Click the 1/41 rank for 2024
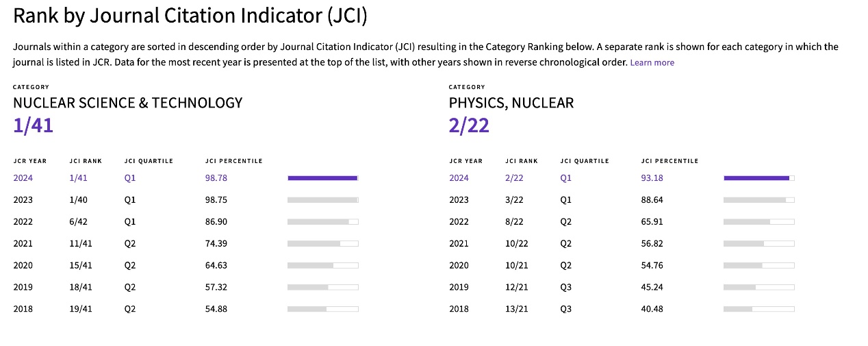This screenshot has height=346, width=868. [79, 178]
